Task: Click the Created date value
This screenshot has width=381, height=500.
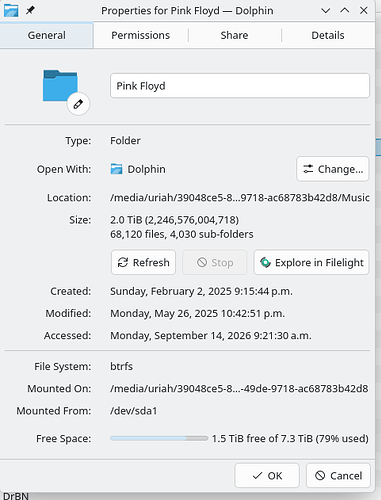Action: pos(201,291)
